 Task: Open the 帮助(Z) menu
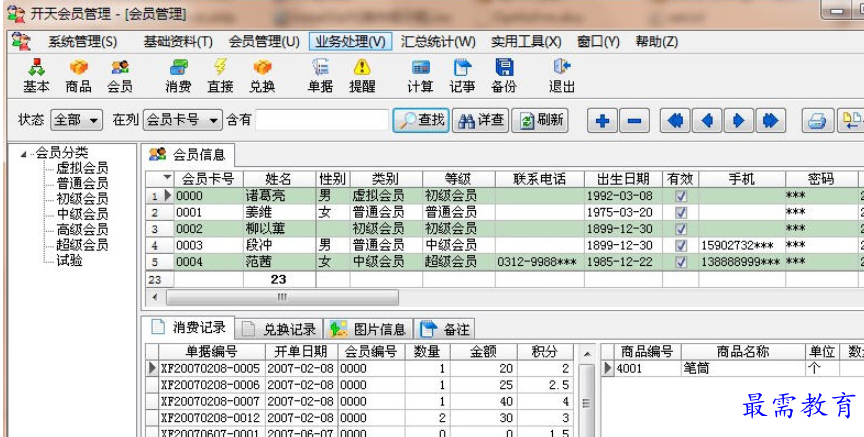(656, 42)
